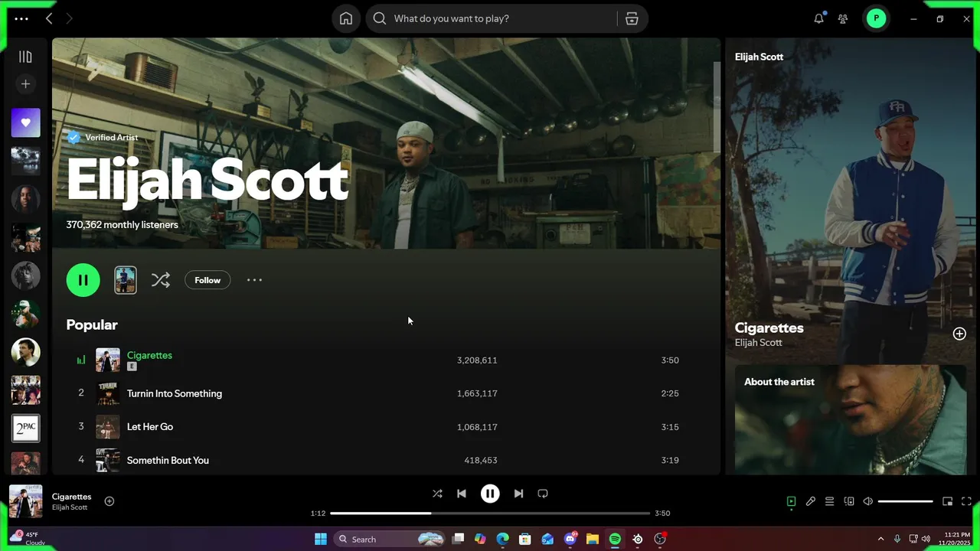Image resolution: width=980 pixels, height=551 pixels.
Task: Open the three-dot app menu at top left
Action: (x=21, y=18)
